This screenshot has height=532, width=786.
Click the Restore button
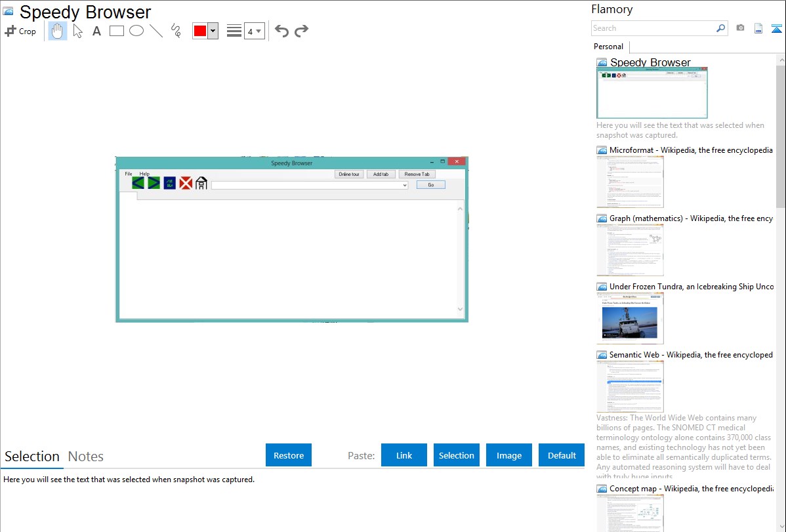tap(289, 455)
